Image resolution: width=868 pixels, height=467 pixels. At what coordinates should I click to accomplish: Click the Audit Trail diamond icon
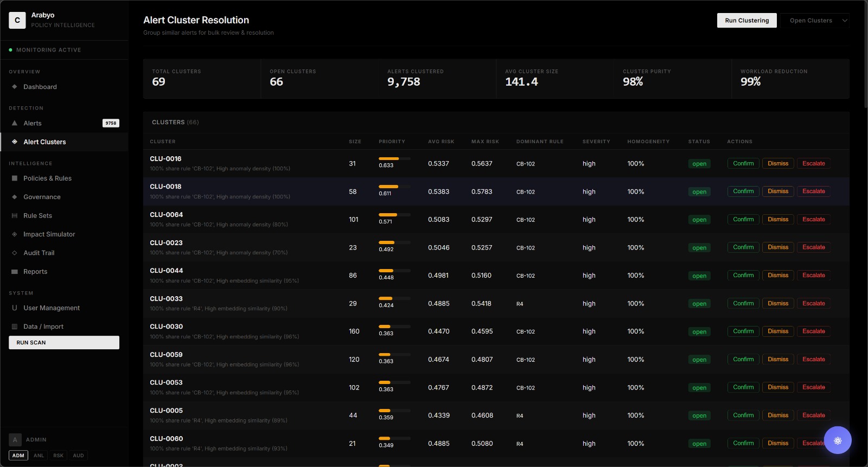[15, 253]
